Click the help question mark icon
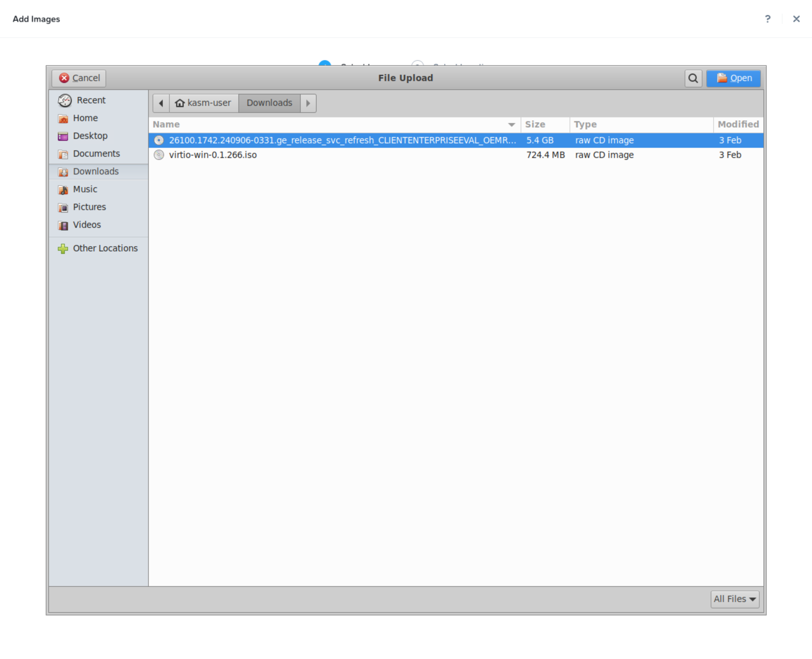The width and height of the screenshot is (812, 659). pos(768,19)
